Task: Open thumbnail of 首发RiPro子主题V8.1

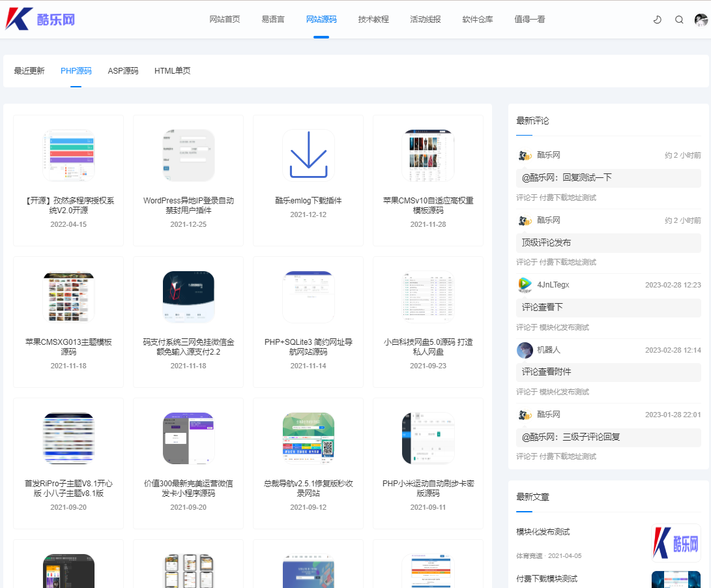Action: [68, 438]
